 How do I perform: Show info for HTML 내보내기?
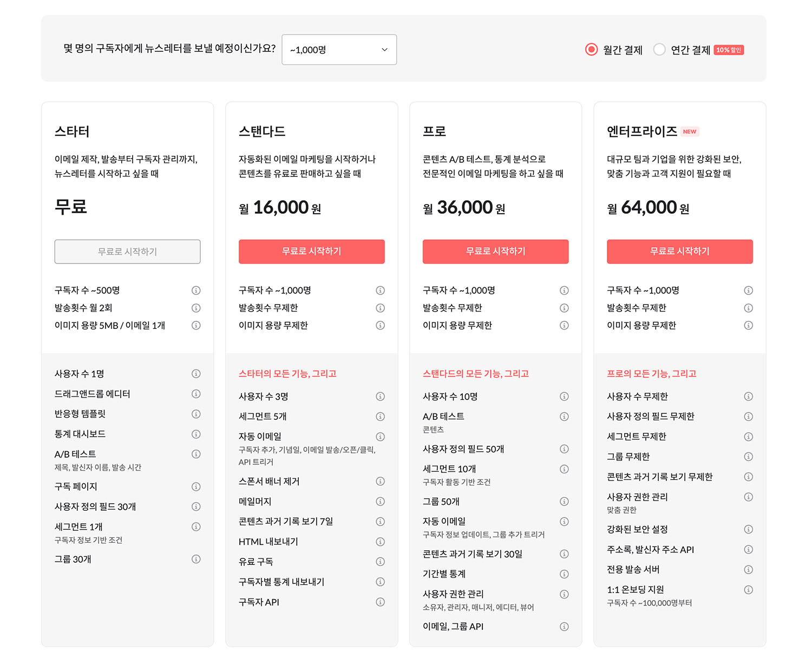pyautogui.click(x=381, y=542)
